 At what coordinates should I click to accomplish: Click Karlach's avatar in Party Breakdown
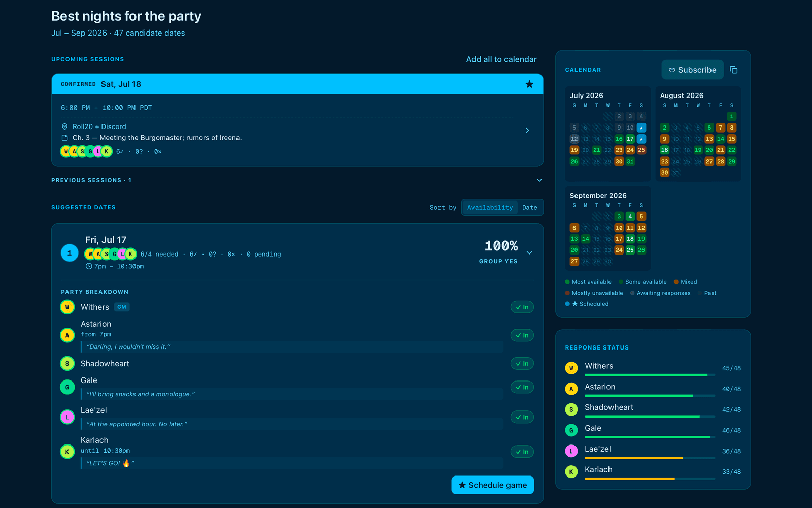coord(67,452)
